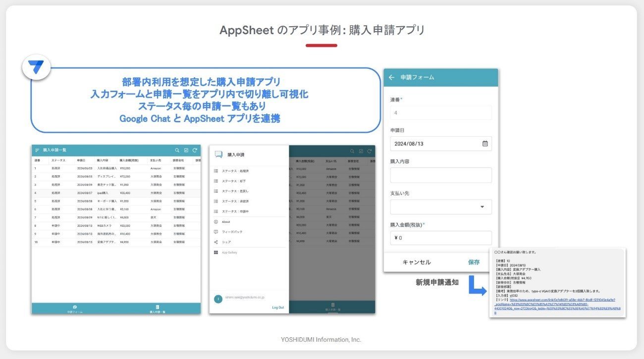The width and height of the screenshot is (644, 359).
Task: Click the search icon in 購入申請一覧 header
Action: [x=177, y=150]
